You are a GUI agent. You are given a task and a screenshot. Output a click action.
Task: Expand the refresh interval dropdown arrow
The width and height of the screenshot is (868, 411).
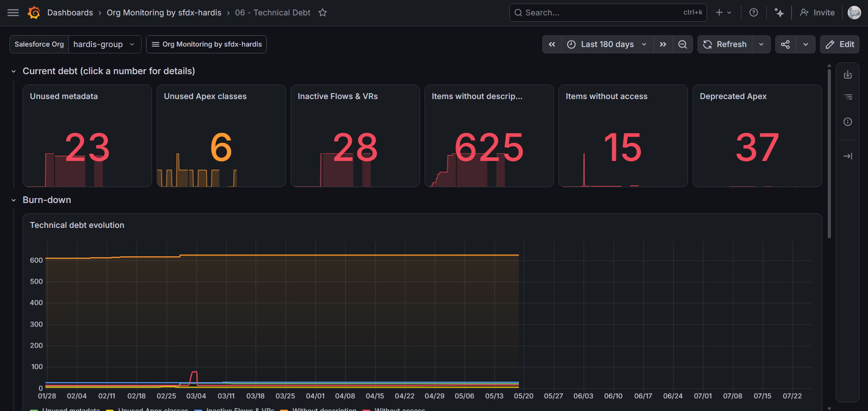761,44
